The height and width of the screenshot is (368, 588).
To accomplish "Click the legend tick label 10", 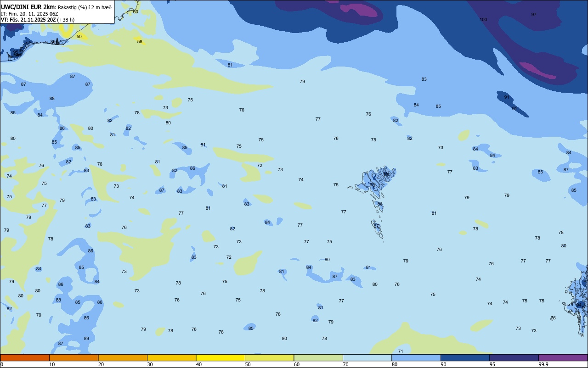I will pyautogui.click(x=52, y=364).
